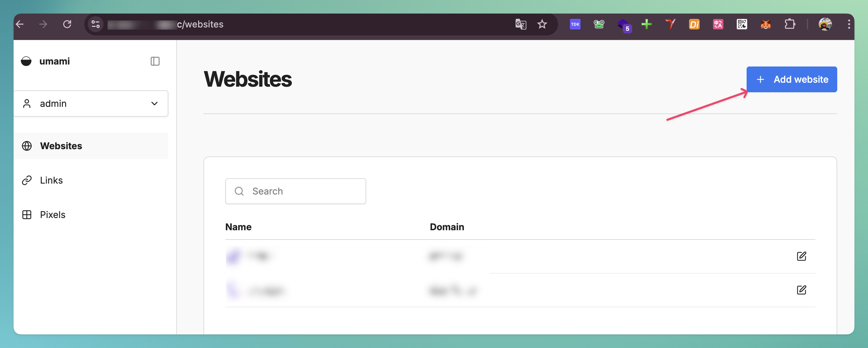Open the MetaMask fox extension
This screenshot has width=868, height=348.
click(765, 24)
